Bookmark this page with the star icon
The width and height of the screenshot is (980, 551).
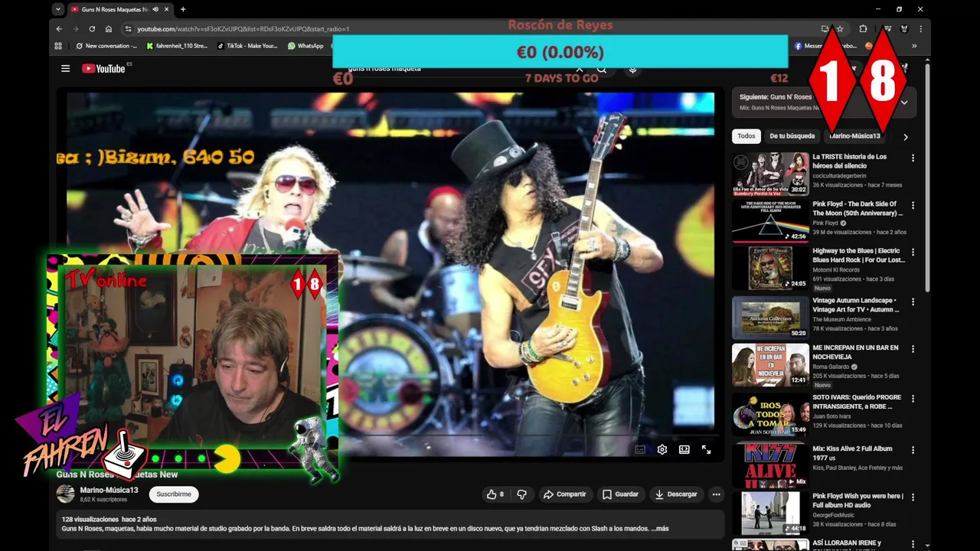840,29
